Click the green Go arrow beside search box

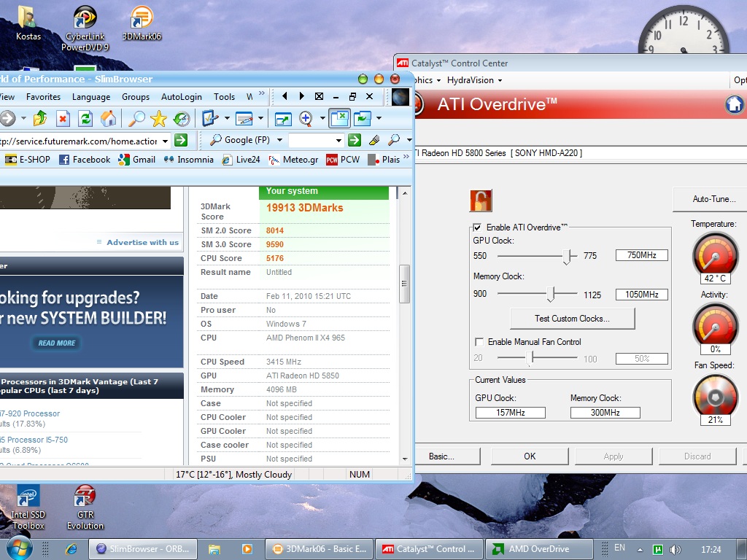tap(355, 140)
